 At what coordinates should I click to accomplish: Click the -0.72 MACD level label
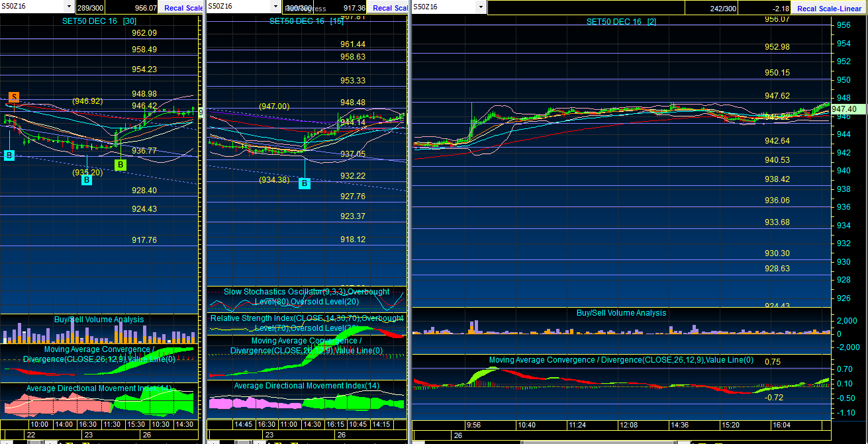[774, 398]
